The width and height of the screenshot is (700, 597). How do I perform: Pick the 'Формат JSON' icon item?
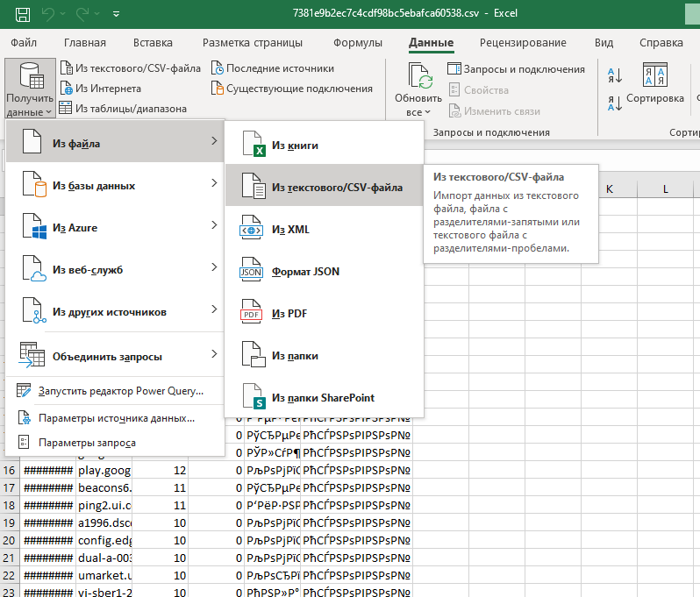[x=252, y=272]
